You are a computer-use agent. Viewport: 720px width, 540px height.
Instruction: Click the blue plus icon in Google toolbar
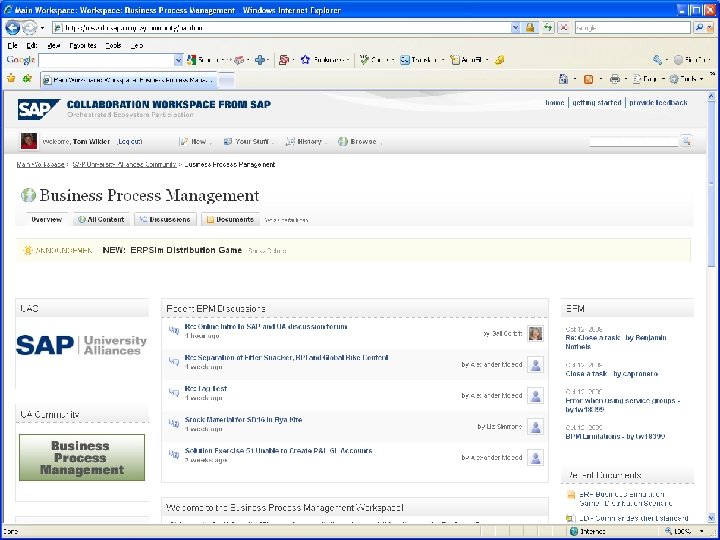pyautogui.click(x=260, y=60)
